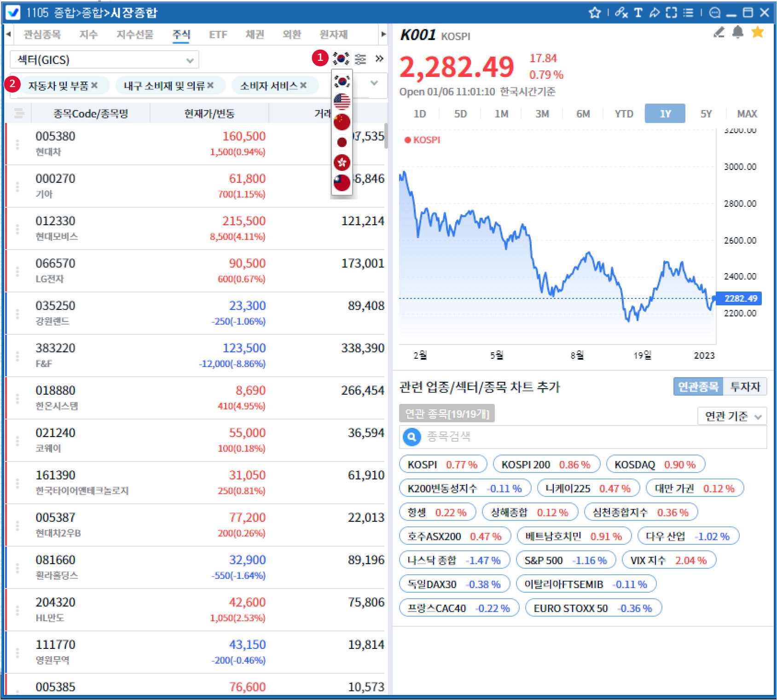Open the filter settings sliders icon
The height and width of the screenshot is (700, 777).
(360, 59)
